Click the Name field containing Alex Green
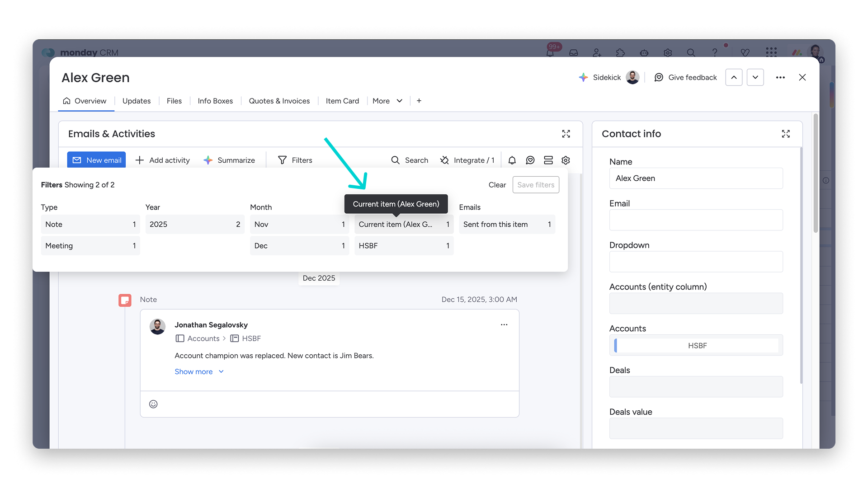The width and height of the screenshot is (868, 488). click(x=696, y=178)
